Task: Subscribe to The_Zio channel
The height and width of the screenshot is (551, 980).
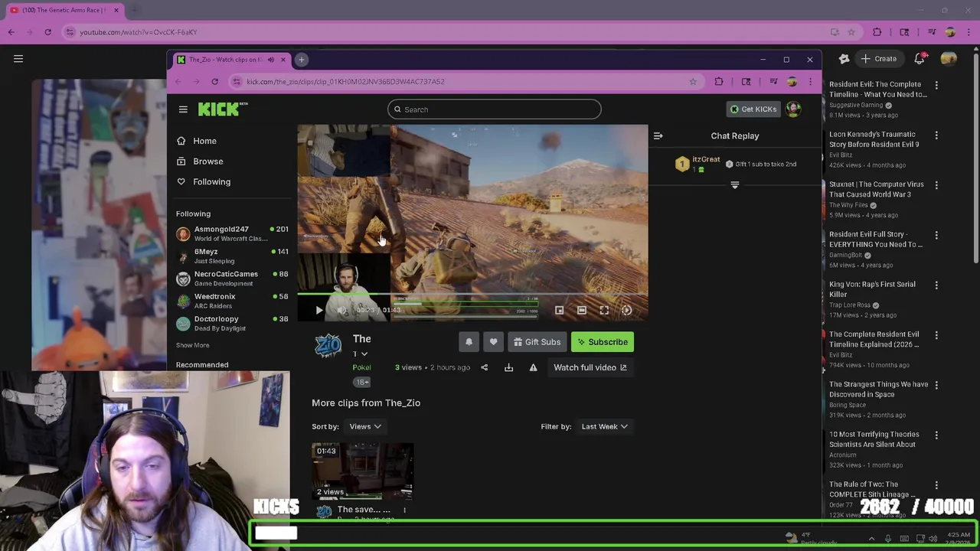Action: click(603, 342)
